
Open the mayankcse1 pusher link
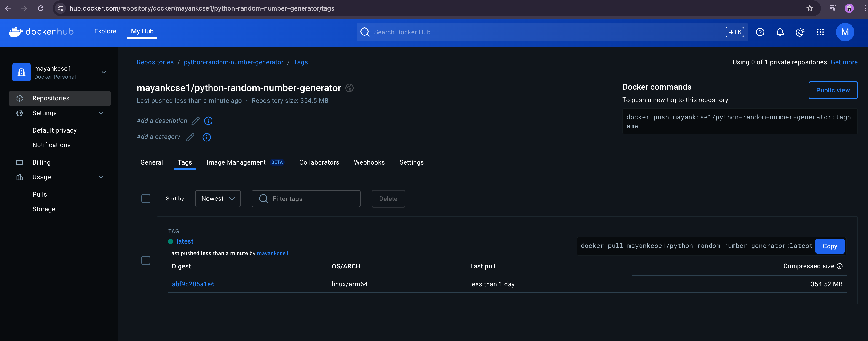click(x=273, y=253)
